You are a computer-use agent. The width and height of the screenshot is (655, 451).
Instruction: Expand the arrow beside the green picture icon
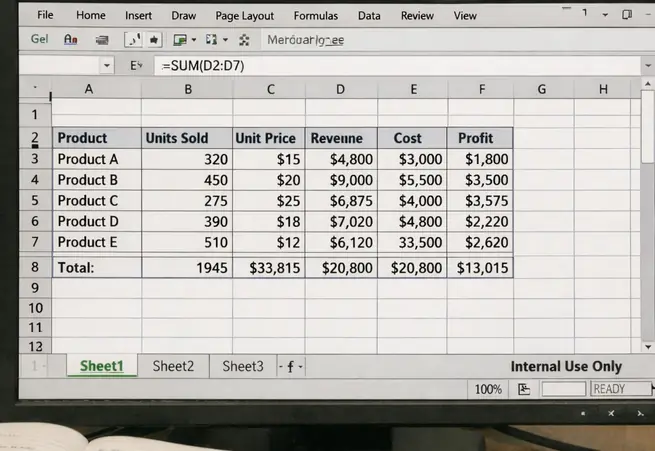(x=194, y=40)
